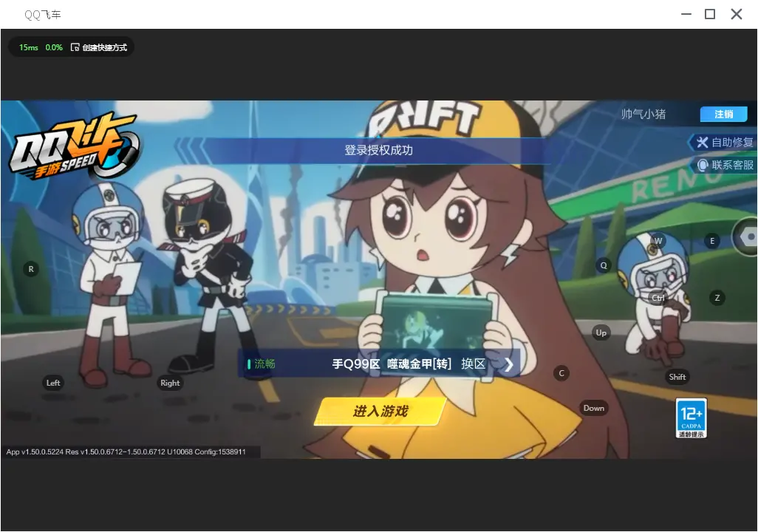This screenshot has width=758, height=532.
Task: Click the Left key overlay
Action: pos(53,383)
